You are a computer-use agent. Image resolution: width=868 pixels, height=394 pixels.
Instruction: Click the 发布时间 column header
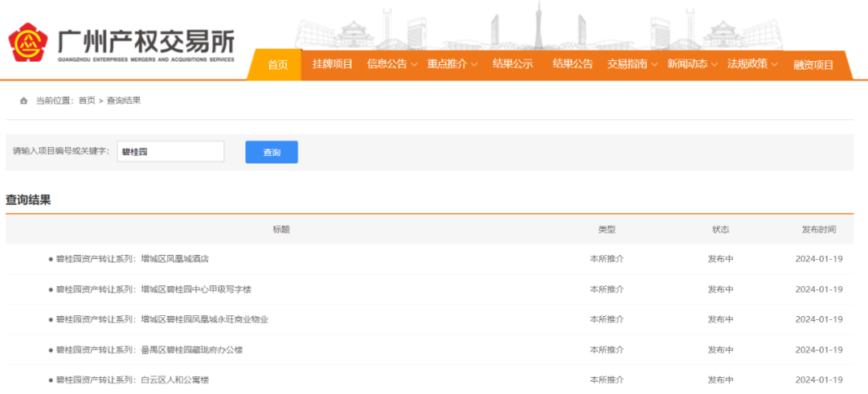pyautogui.click(x=819, y=229)
